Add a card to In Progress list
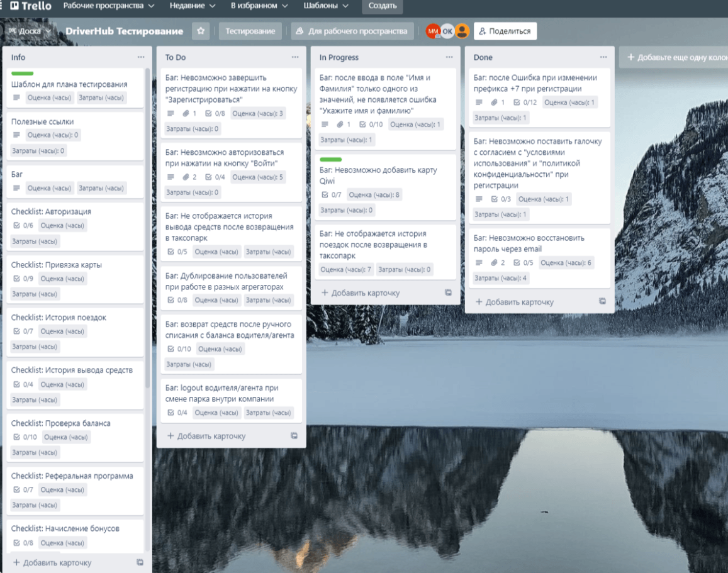The height and width of the screenshot is (573, 728). coord(361,292)
